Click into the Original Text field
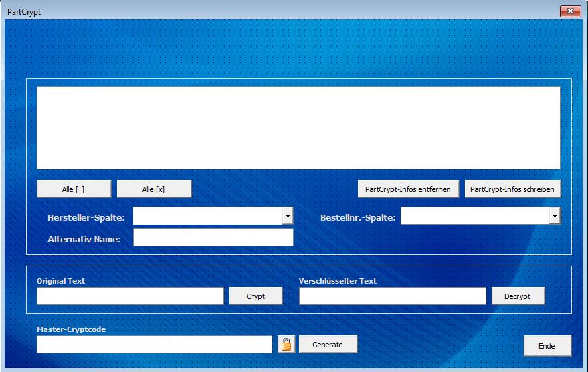The width and height of the screenshot is (588, 372). [130, 296]
